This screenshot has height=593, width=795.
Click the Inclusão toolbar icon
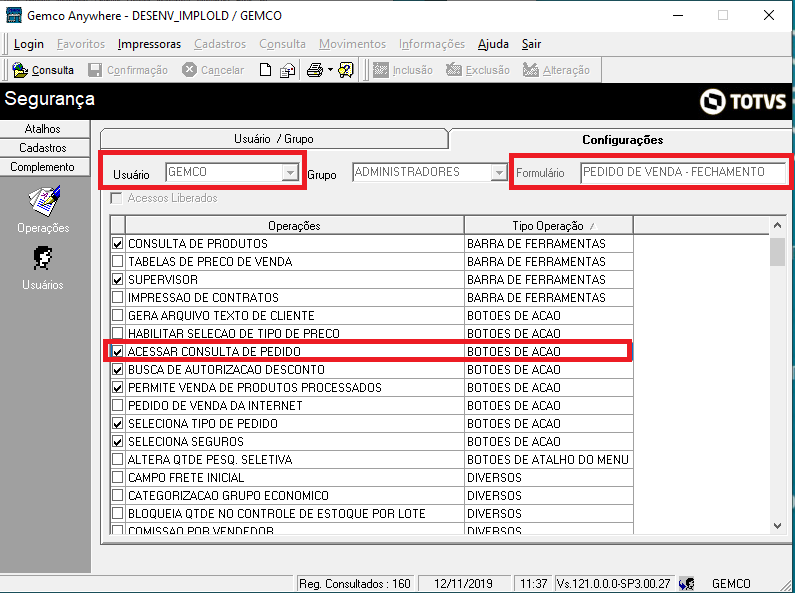click(381, 70)
